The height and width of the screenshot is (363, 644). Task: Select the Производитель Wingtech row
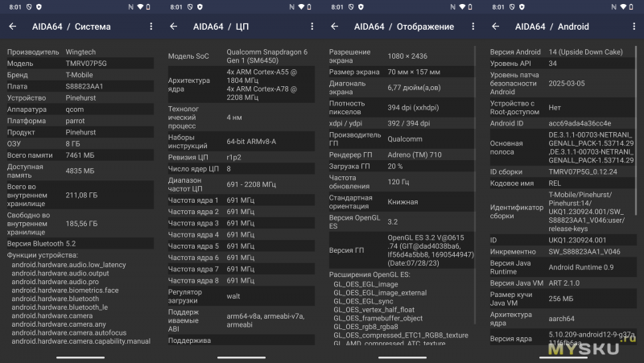(80, 52)
